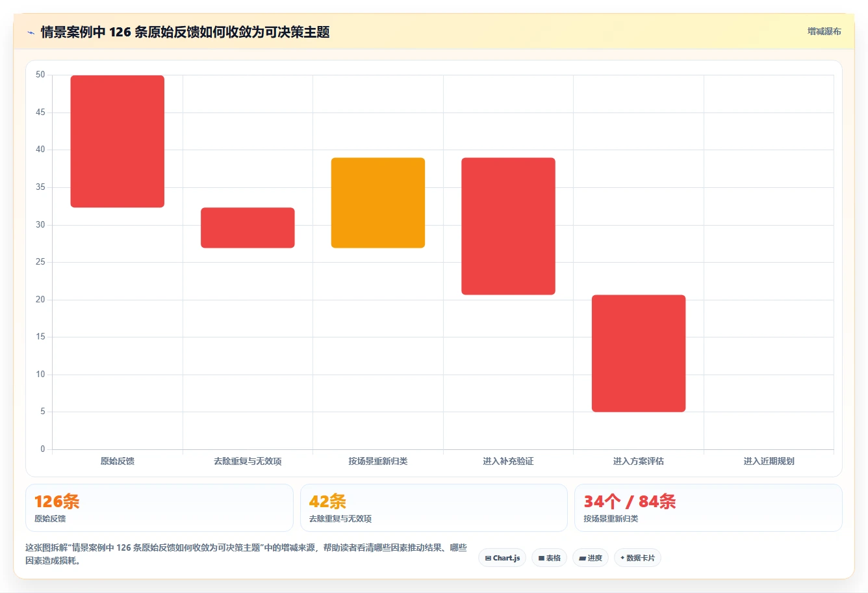Viewport: 868px width, 593px height.
Task: Click the Chart.js chip
Action: click(x=502, y=558)
